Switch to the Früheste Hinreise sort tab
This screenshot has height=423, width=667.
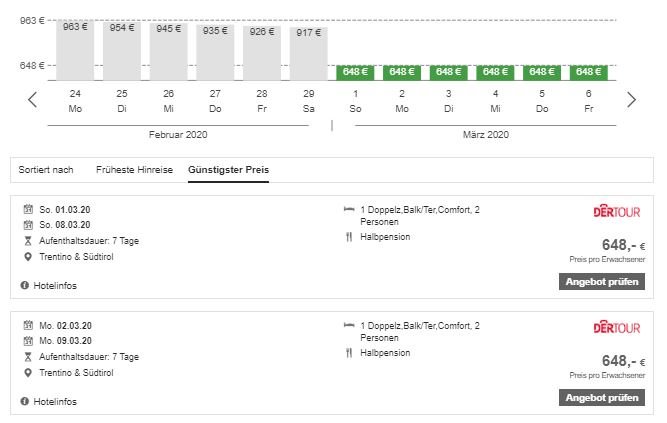coord(134,170)
